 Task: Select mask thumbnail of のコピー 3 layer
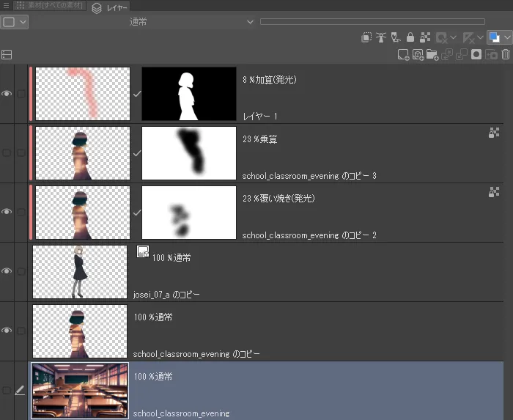click(189, 153)
